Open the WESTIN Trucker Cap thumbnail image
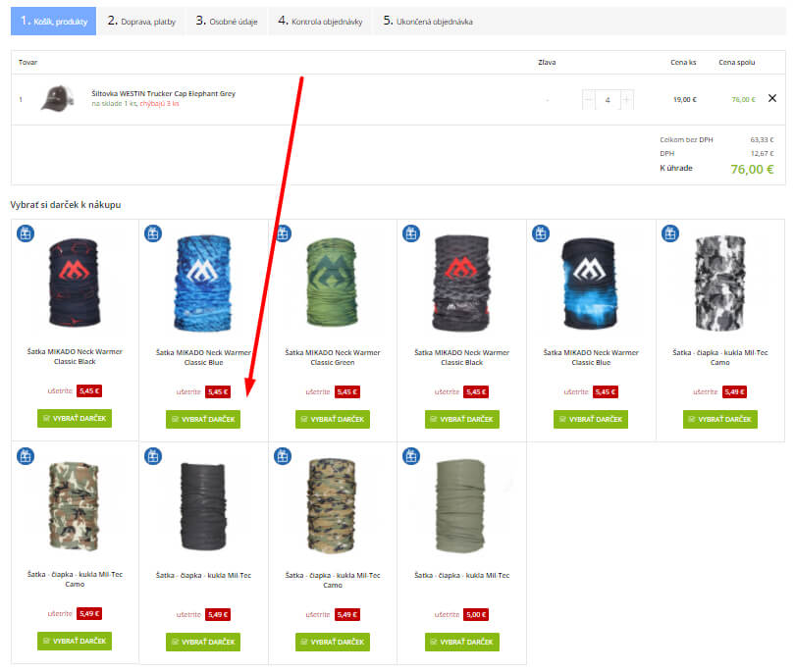This screenshot has width=795, height=672. click(x=57, y=99)
